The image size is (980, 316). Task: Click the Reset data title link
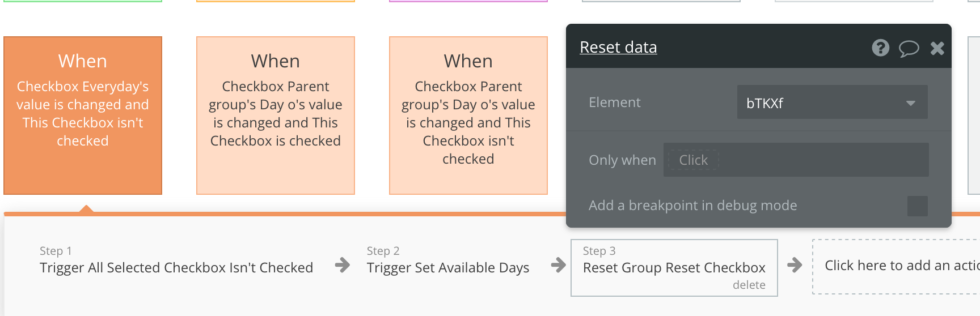pos(618,48)
